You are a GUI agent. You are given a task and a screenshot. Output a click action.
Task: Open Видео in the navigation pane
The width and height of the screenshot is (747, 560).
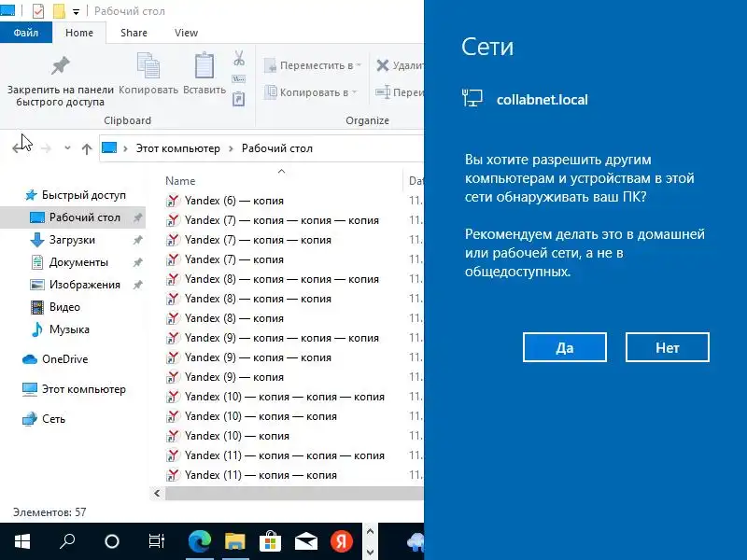(55, 307)
